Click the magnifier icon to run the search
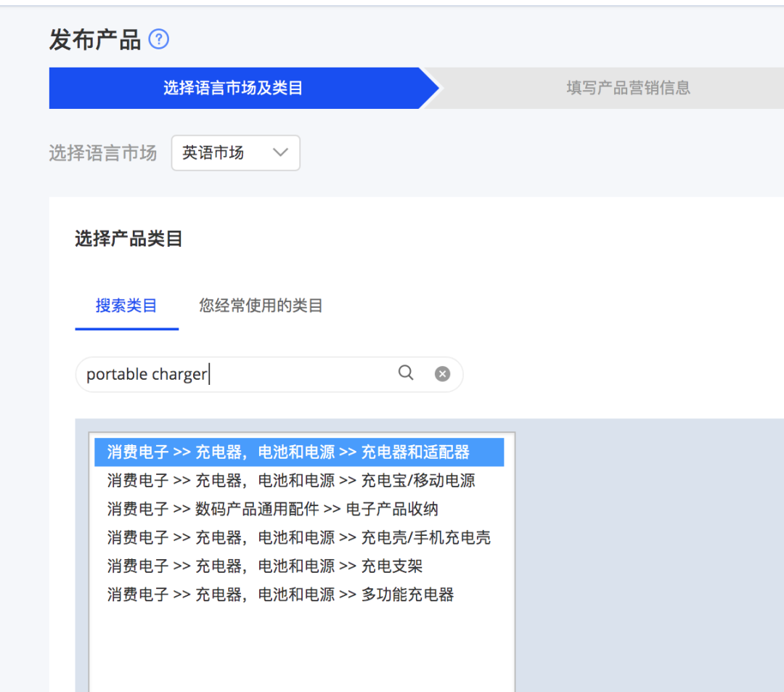 406,373
